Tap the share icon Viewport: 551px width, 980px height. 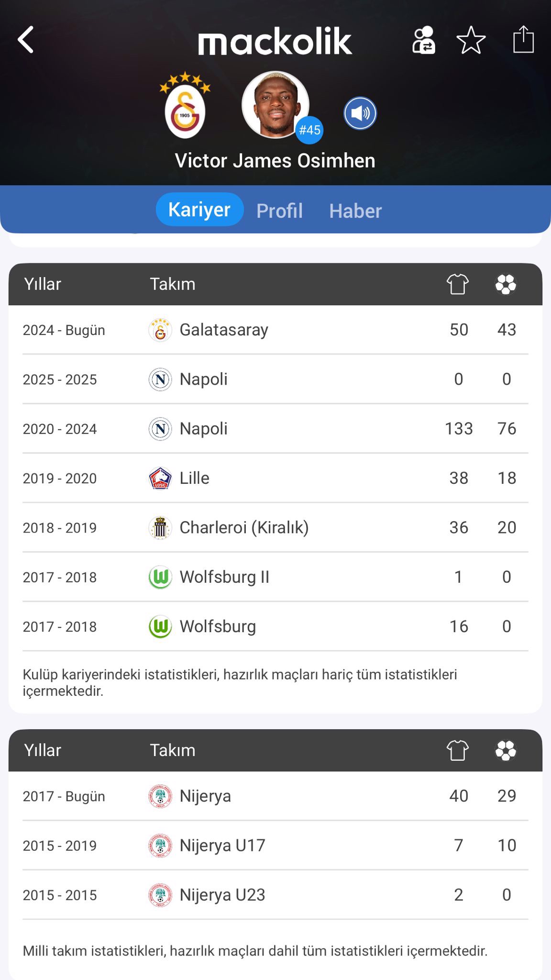click(x=523, y=39)
